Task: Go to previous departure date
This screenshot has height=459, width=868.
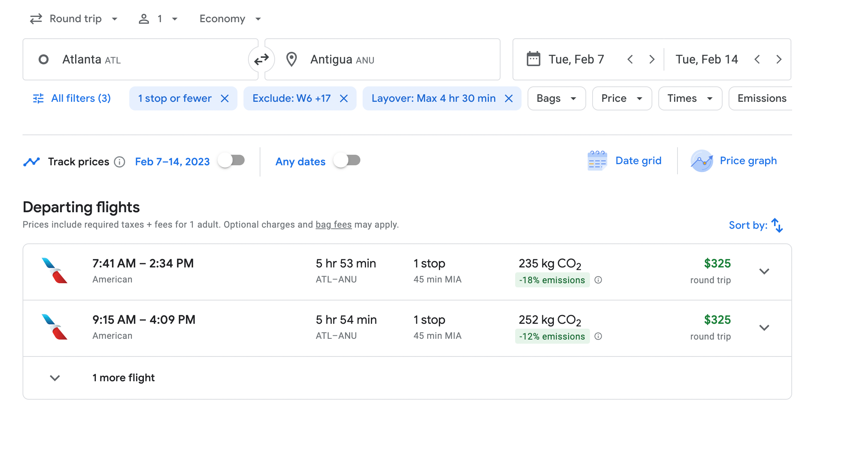Action: click(630, 59)
